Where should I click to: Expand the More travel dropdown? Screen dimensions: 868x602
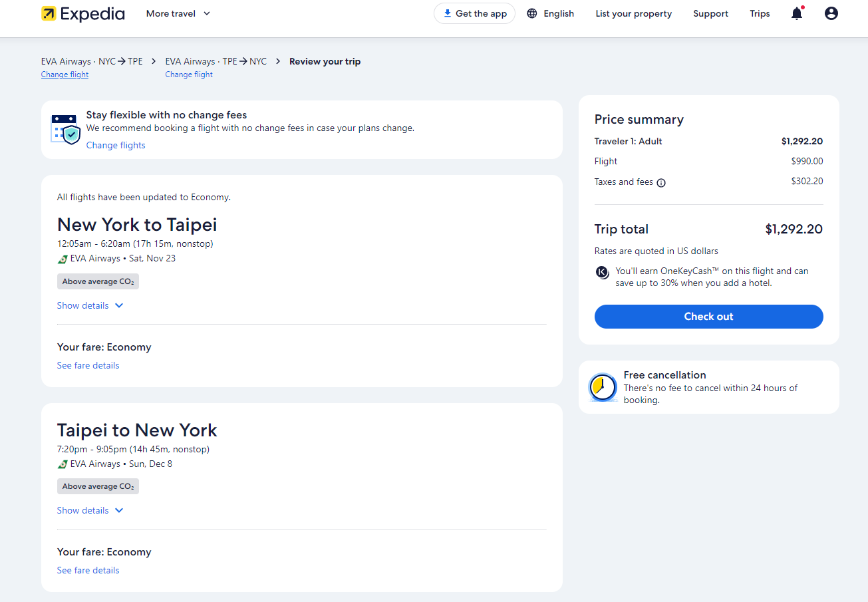tap(178, 13)
